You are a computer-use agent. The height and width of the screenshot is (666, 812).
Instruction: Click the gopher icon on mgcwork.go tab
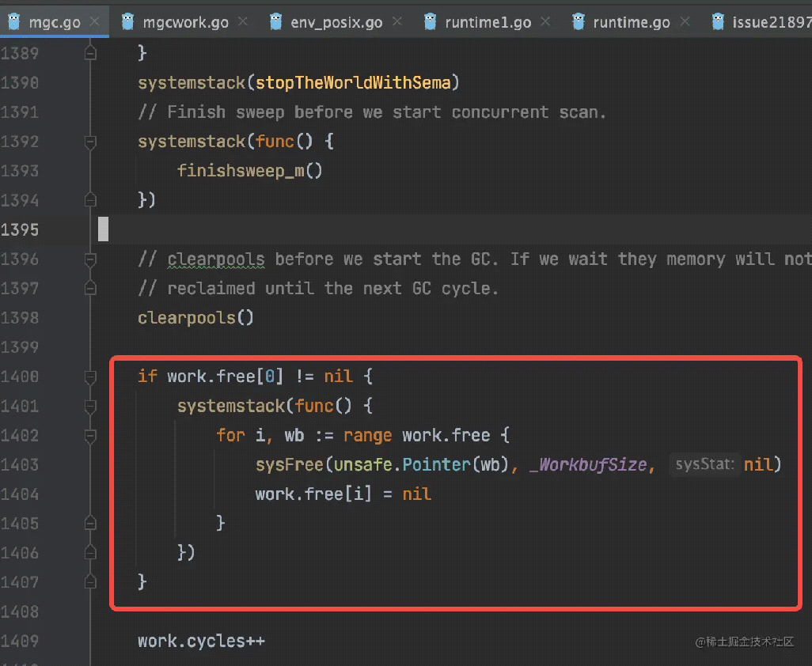127,21
